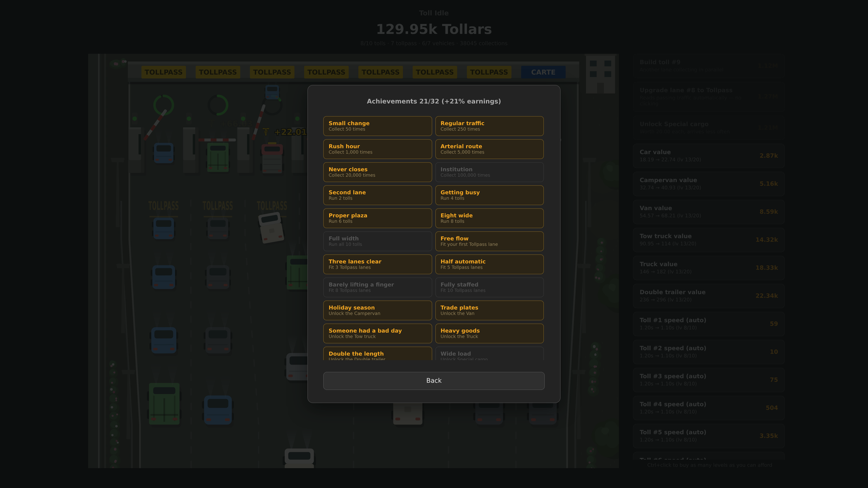868x488 pixels.
Task: Click the Free flow achievement
Action: [x=489, y=241]
